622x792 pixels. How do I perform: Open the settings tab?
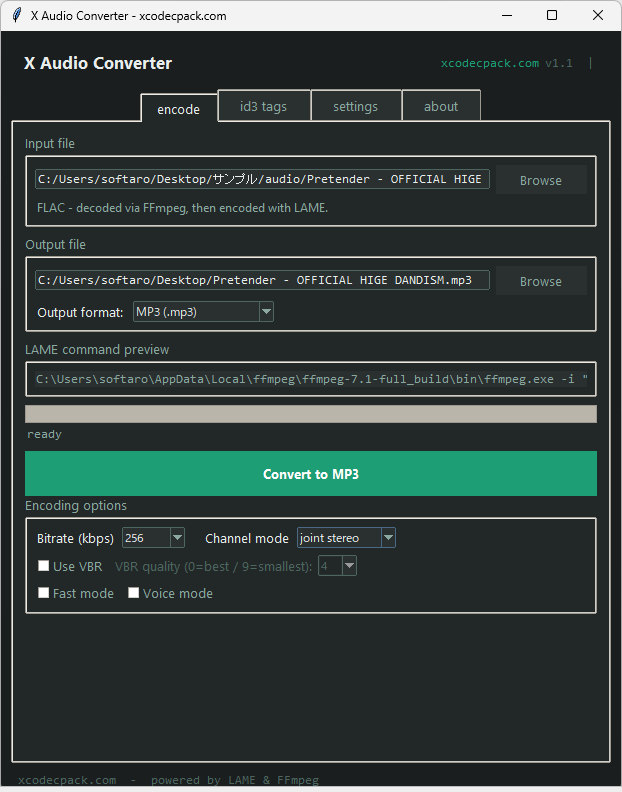(355, 106)
